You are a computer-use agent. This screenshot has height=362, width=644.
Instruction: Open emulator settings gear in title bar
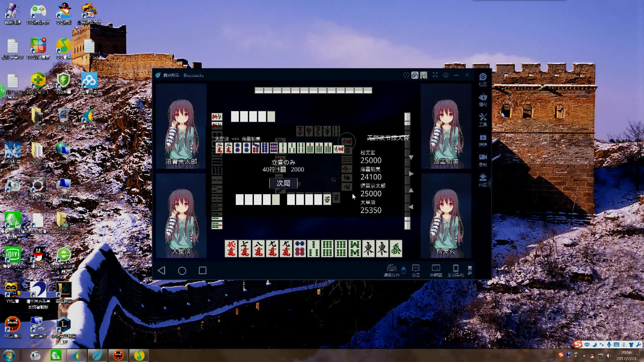pyautogui.click(x=445, y=75)
